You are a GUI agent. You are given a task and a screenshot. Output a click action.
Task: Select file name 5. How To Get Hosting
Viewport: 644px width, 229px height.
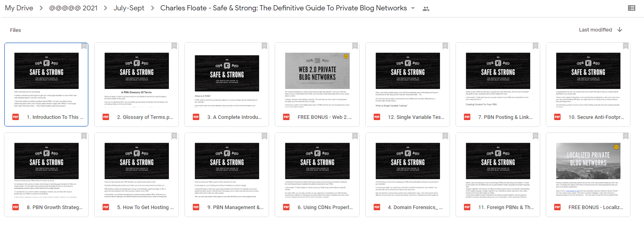[145, 207]
